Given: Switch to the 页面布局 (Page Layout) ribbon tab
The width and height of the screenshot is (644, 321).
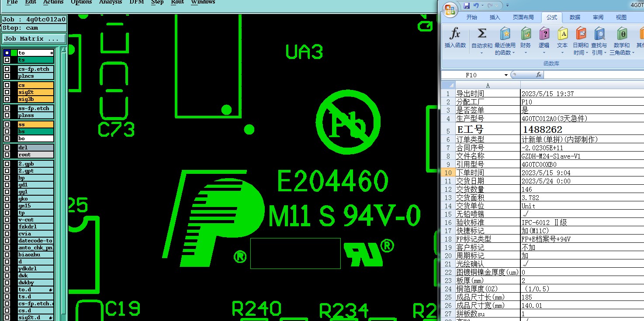Looking at the screenshot, I should [x=523, y=17].
